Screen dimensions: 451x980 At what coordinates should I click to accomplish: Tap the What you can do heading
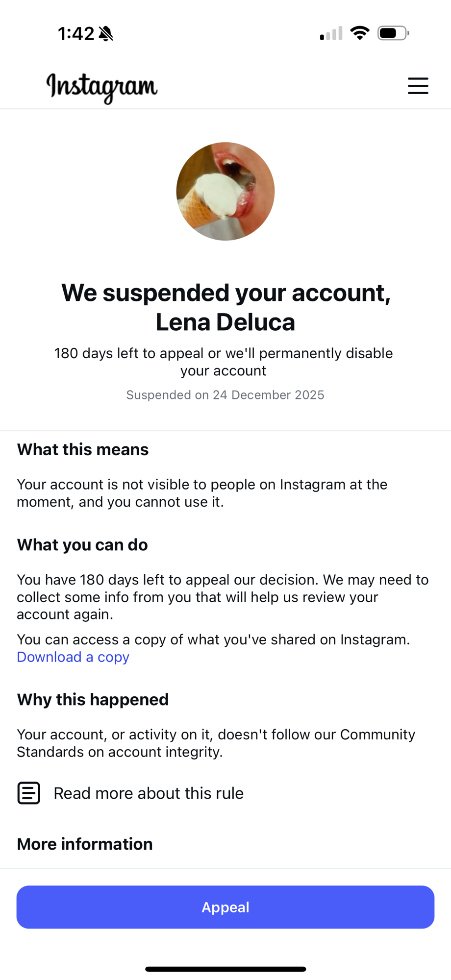(82, 545)
